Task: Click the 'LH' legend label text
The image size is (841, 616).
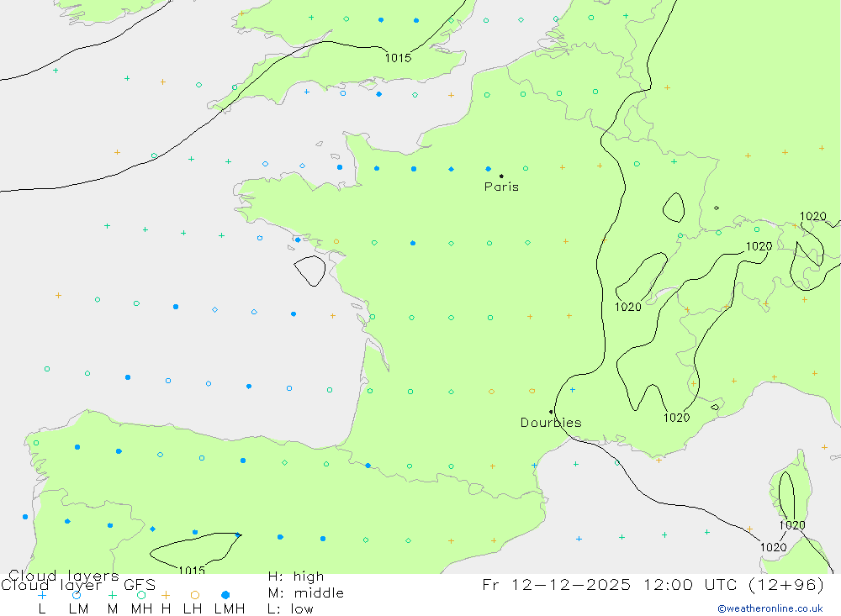Action: pos(193,609)
